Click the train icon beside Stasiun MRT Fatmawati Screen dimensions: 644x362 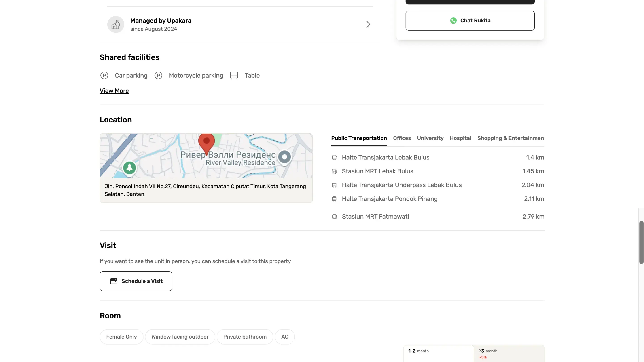tap(334, 217)
